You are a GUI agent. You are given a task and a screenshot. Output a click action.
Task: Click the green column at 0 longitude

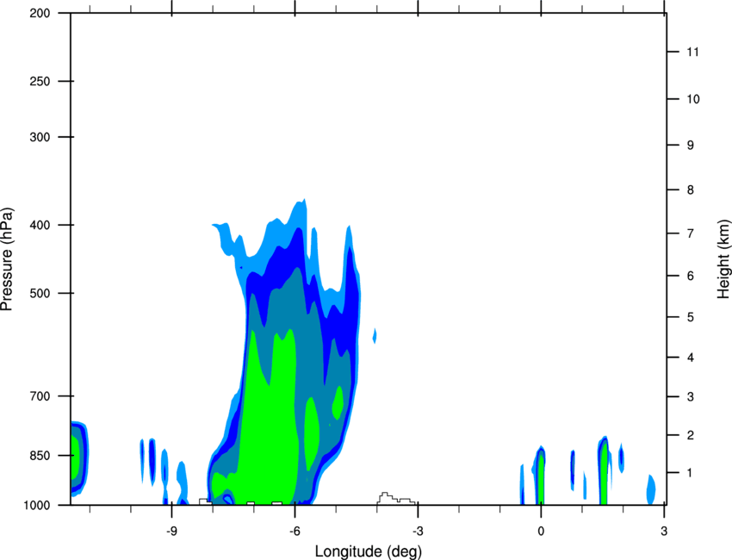pos(541,479)
